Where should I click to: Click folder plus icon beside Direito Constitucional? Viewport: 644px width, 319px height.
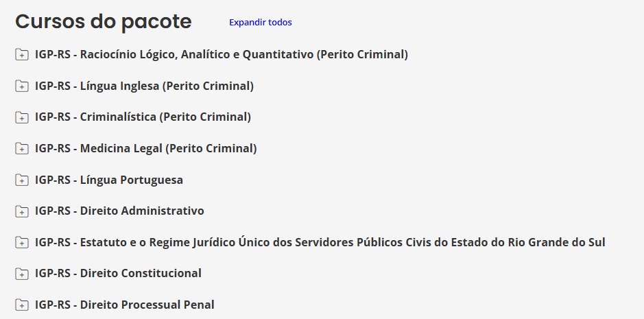pyautogui.click(x=22, y=273)
